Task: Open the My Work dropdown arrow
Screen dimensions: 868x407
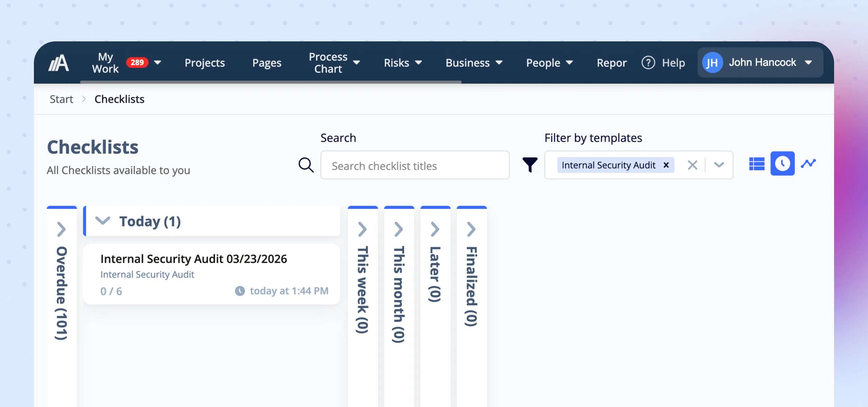Action: click(x=158, y=63)
